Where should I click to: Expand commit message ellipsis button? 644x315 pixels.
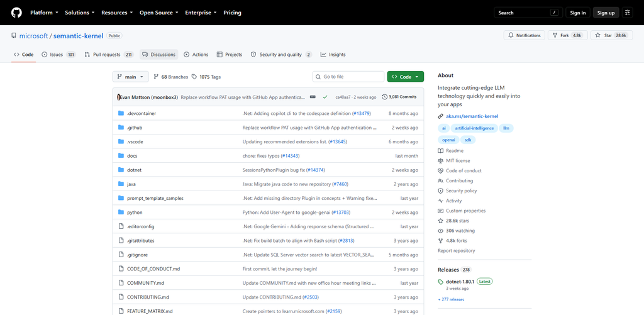pyautogui.click(x=313, y=97)
